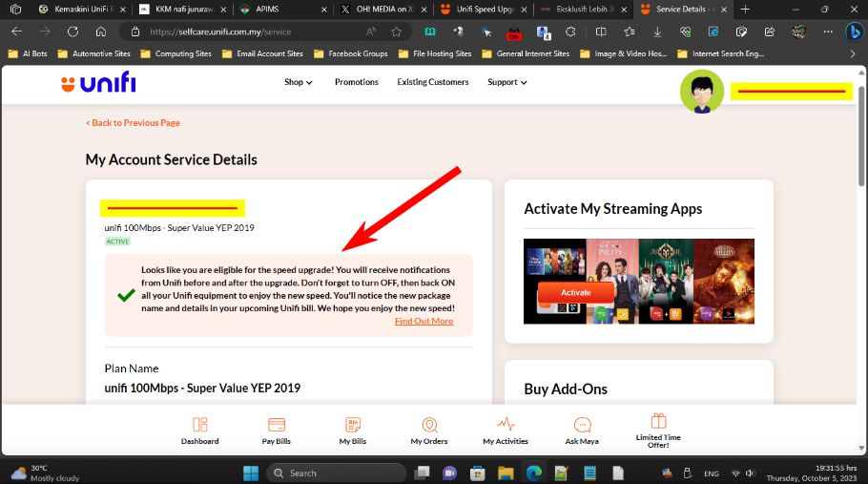Open the browser extensions puzzle icon

point(570,32)
